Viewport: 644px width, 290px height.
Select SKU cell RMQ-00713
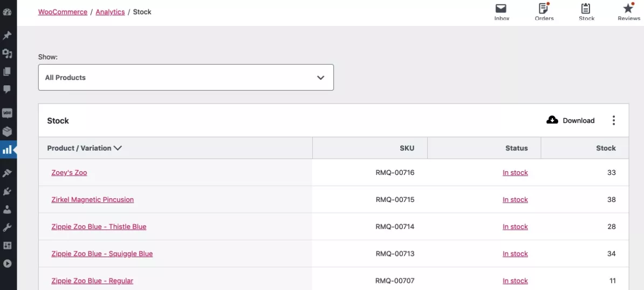[395, 254]
